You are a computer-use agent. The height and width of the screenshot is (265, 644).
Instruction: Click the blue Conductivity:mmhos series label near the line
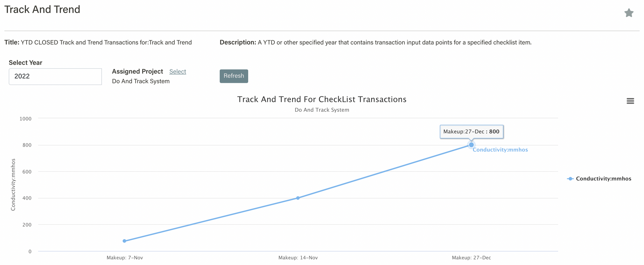pyautogui.click(x=500, y=150)
